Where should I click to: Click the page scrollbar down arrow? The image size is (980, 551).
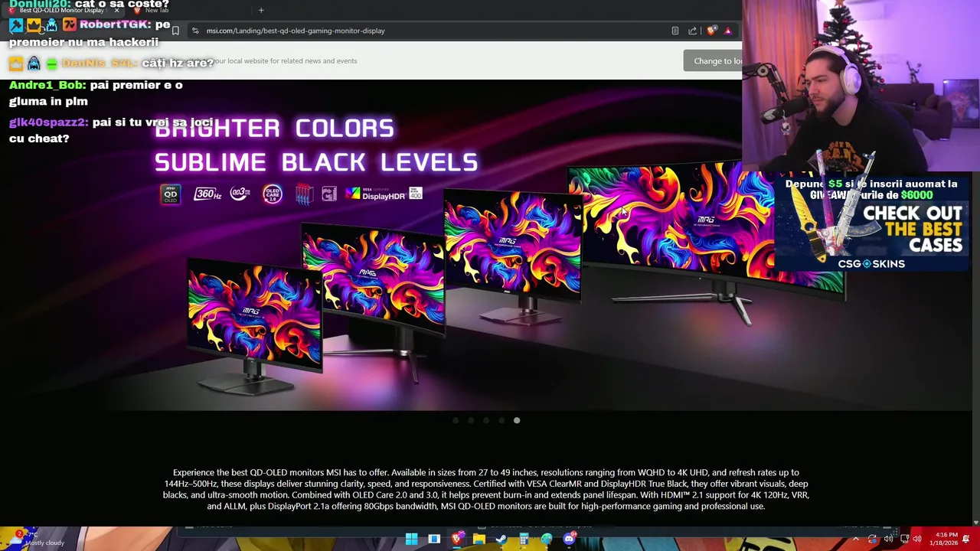(x=975, y=523)
